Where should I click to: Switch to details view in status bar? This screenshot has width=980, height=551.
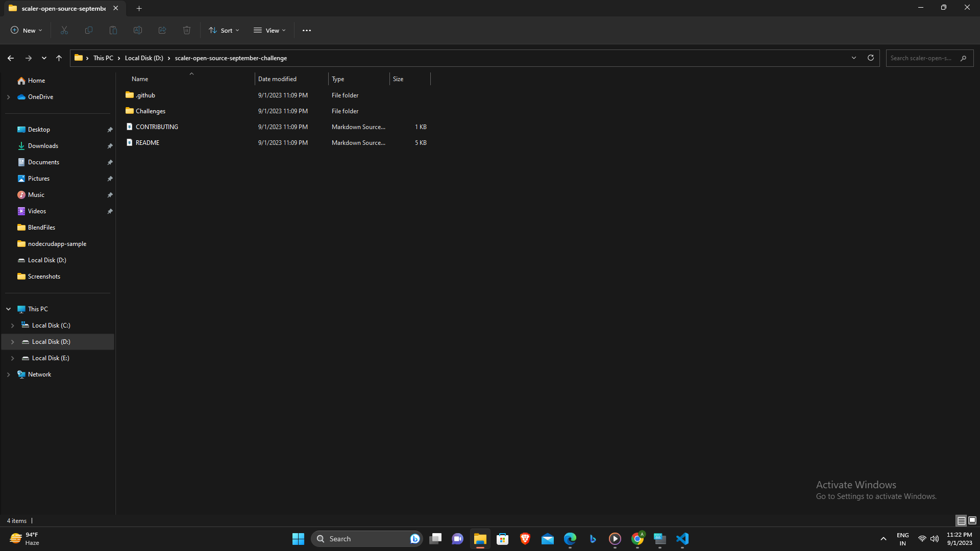(961, 520)
